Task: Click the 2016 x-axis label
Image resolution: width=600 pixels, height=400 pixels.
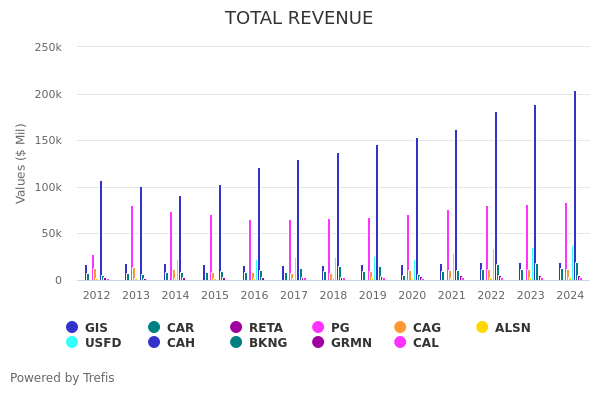Action: [x=254, y=296]
